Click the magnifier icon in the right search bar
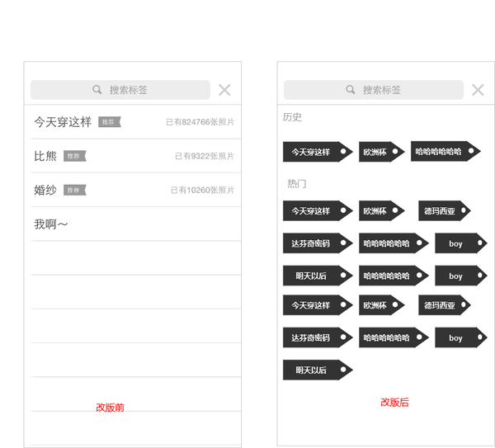Viewport: 495px width, 448px height. pos(351,90)
